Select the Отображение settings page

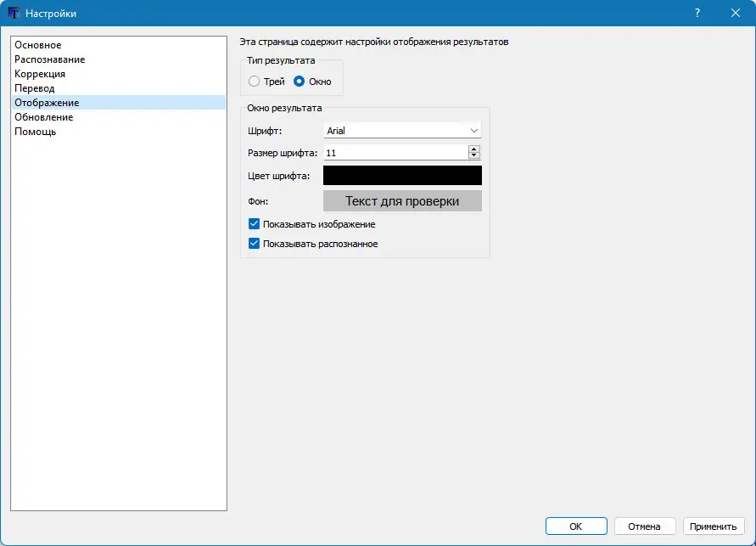[119, 103]
